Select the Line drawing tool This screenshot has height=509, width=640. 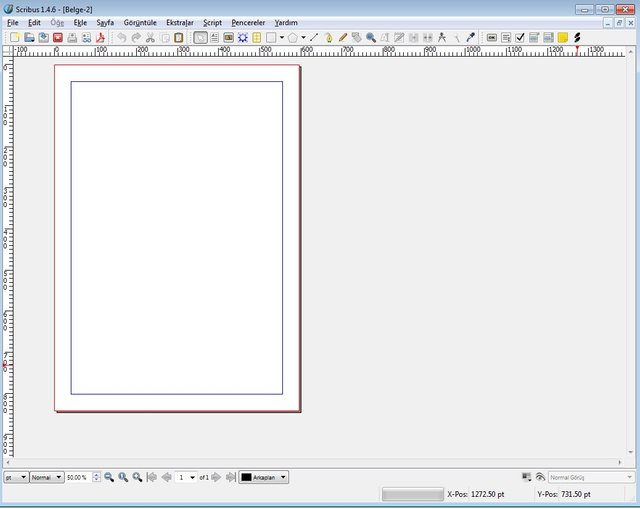click(x=314, y=38)
